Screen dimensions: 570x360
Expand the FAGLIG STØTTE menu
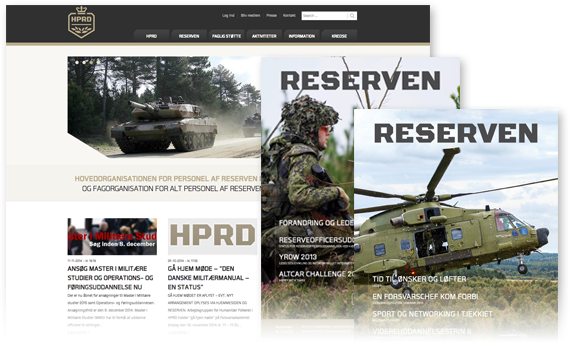[x=226, y=36]
